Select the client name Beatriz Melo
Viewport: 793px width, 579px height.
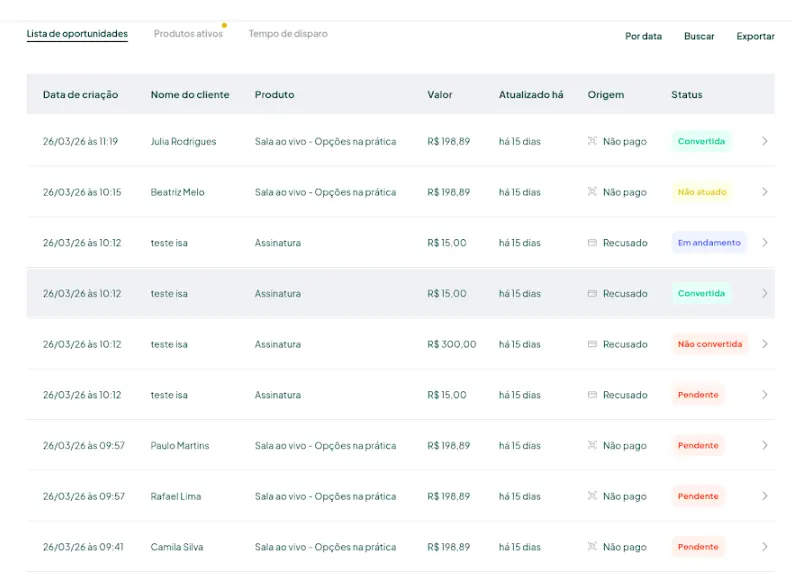178,192
